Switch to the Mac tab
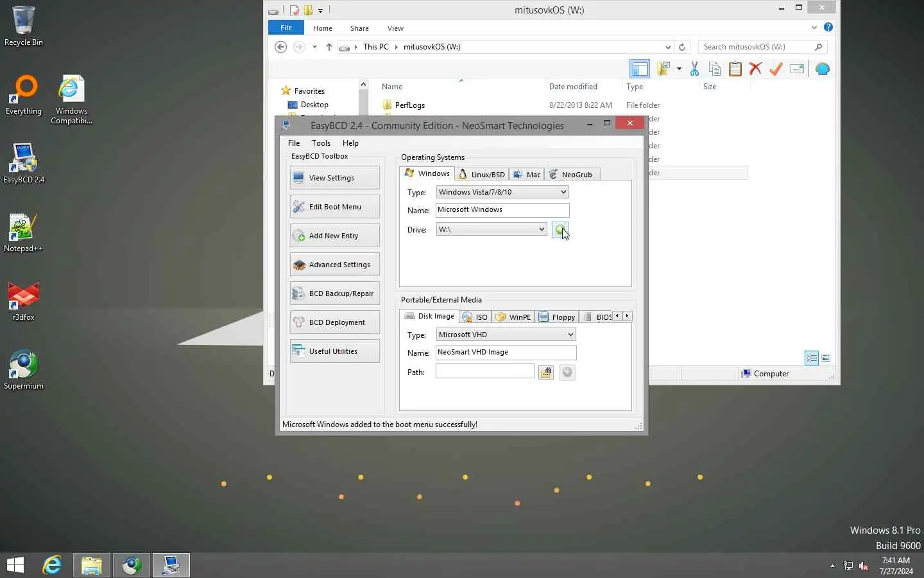This screenshot has height=578, width=924. coord(527,175)
